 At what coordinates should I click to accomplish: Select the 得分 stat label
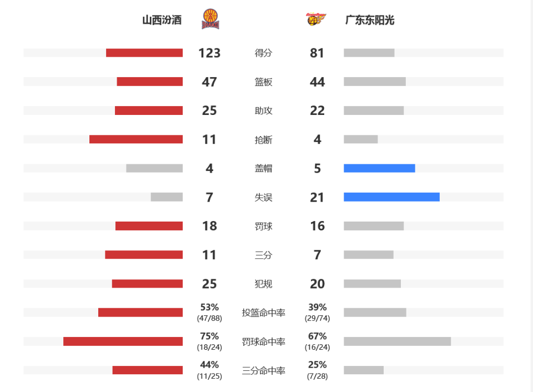(263, 53)
